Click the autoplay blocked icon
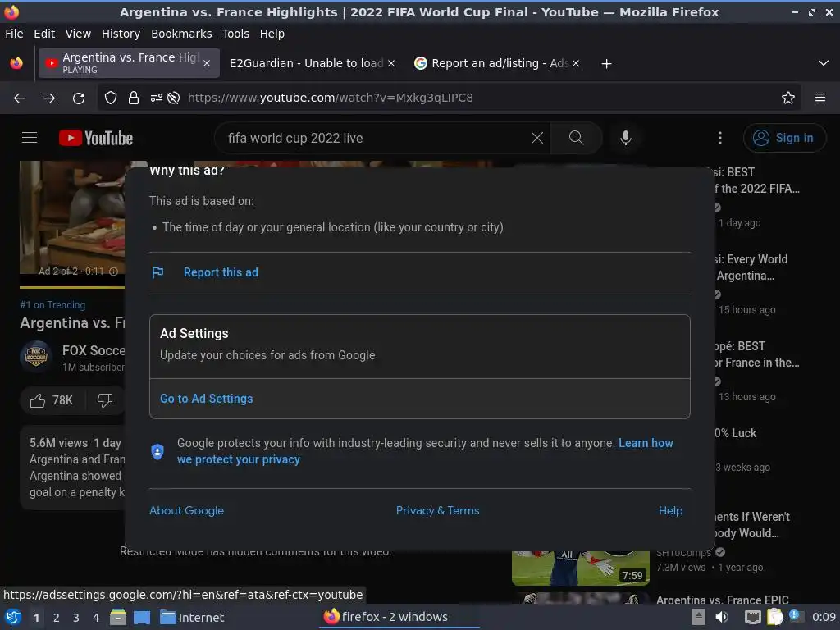 173,98
